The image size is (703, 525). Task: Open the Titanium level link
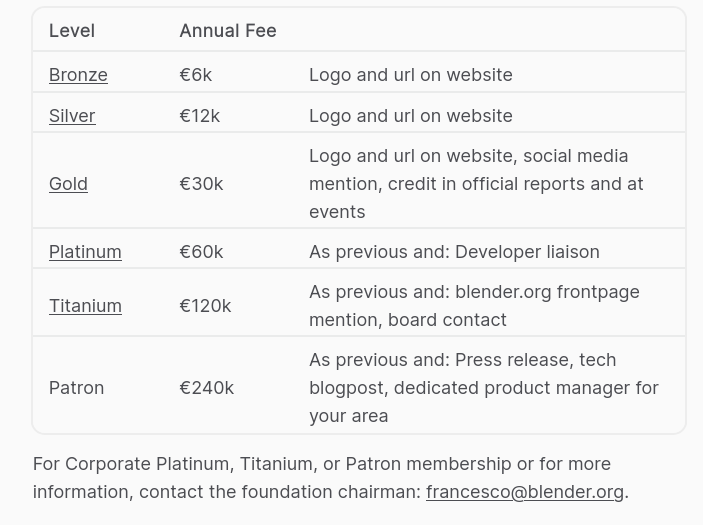[85, 306]
